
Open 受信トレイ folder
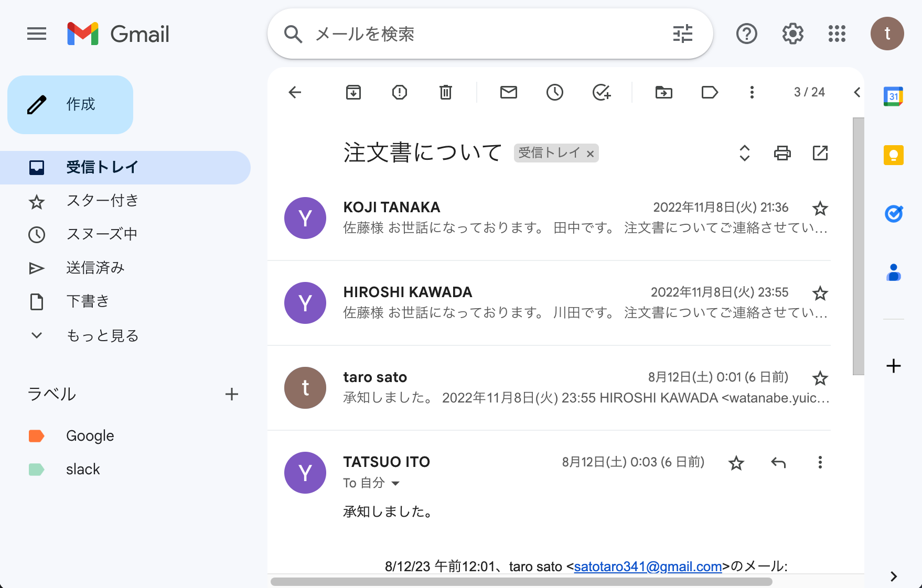coord(125,168)
